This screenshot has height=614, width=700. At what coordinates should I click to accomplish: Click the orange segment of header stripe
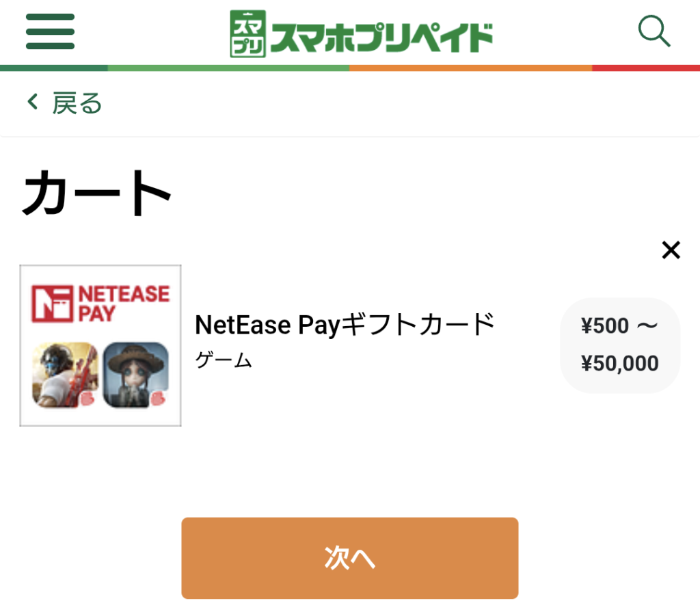(x=470, y=68)
